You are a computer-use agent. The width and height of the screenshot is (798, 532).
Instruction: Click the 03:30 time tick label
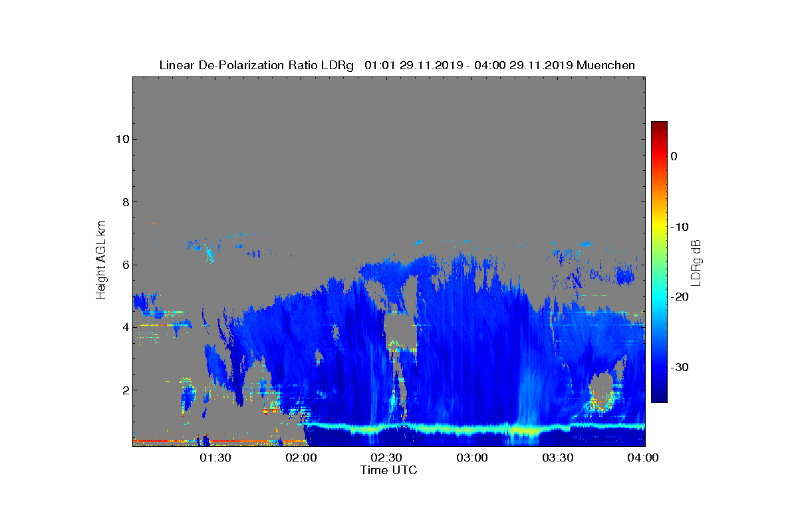(x=559, y=458)
